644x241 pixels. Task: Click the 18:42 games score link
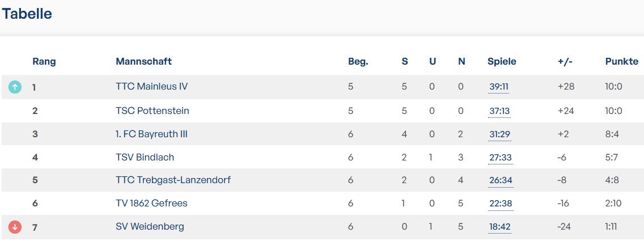coord(499,227)
